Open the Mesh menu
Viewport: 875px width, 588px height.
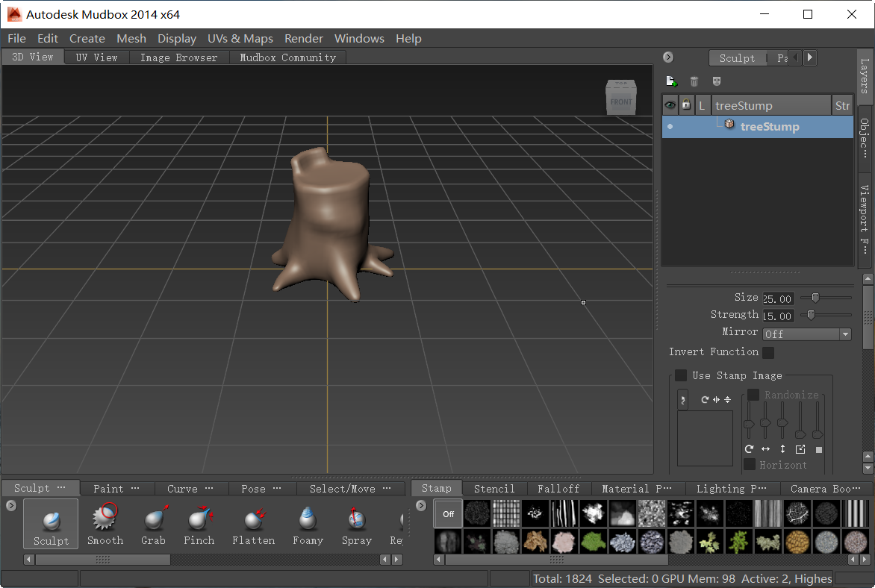pyautogui.click(x=131, y=39)
